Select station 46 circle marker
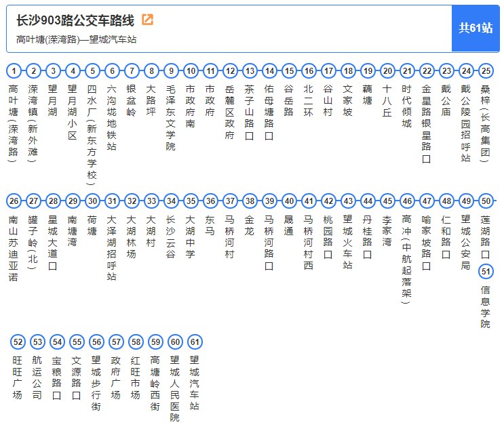 pyautogui.click(x=407, y=201)
